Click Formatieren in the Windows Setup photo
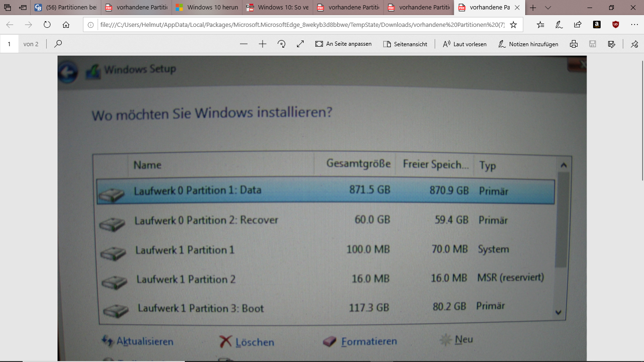The height and width of the screenshot is (362, 644). [360, 341]
